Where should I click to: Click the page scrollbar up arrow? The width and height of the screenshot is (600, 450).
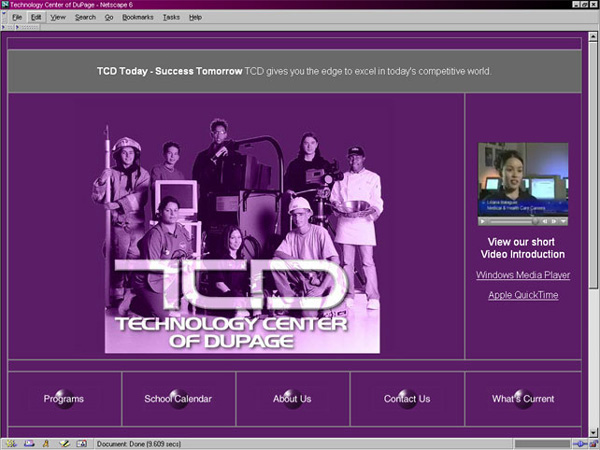(593, 37)
